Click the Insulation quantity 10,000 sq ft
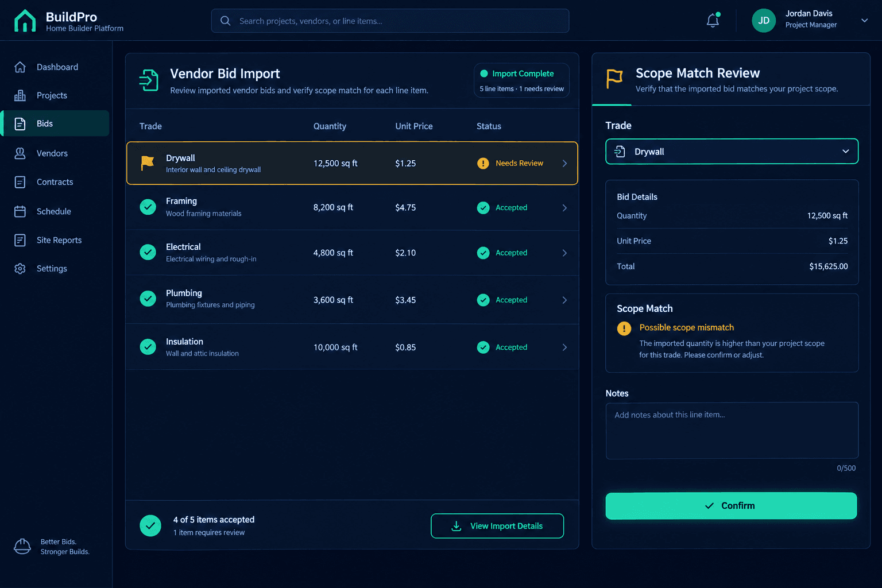882x588 pixels. (x=335, y=347)
